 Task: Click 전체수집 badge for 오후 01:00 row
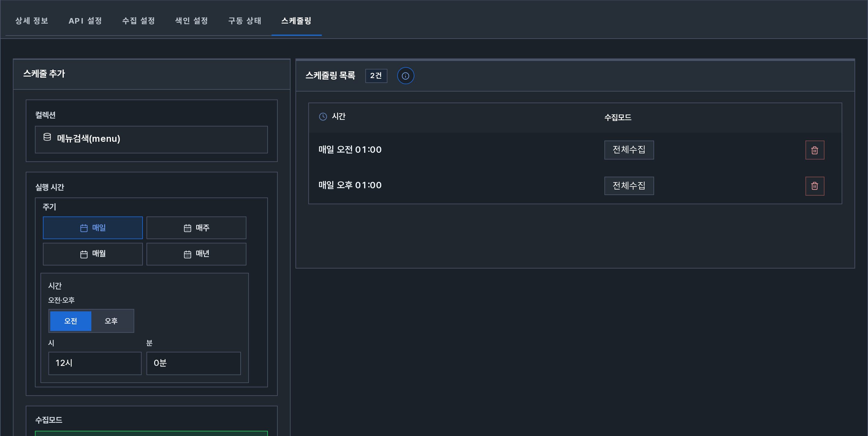point(629,186)
